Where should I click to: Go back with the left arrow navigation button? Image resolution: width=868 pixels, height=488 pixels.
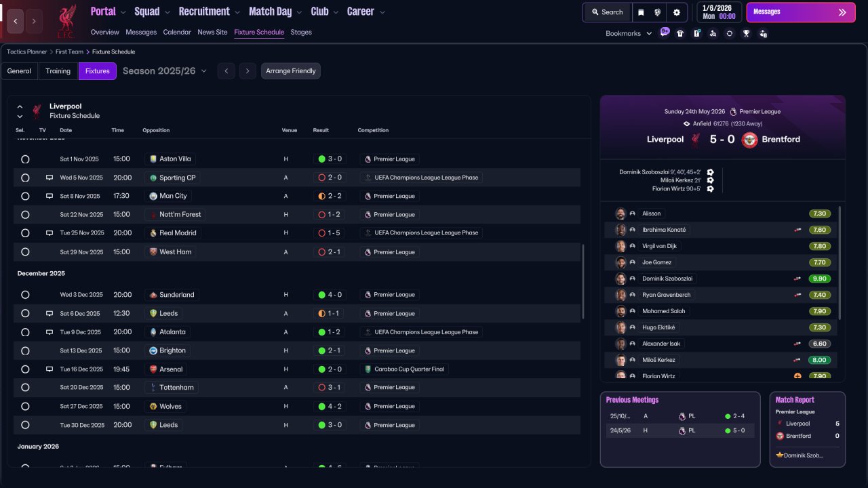click(16, 21)
